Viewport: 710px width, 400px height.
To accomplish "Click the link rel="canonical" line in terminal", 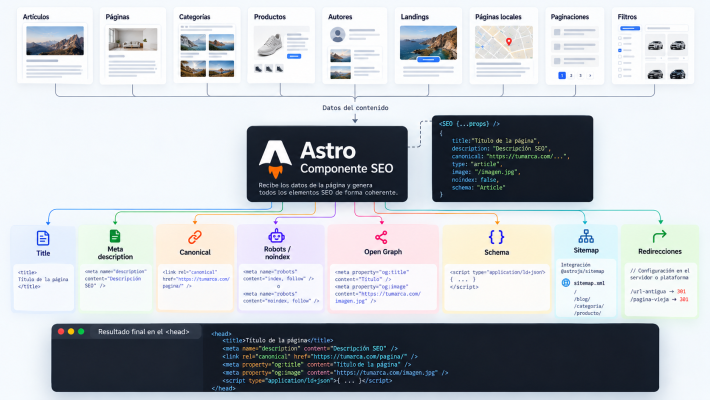I will tap(320, 357).
